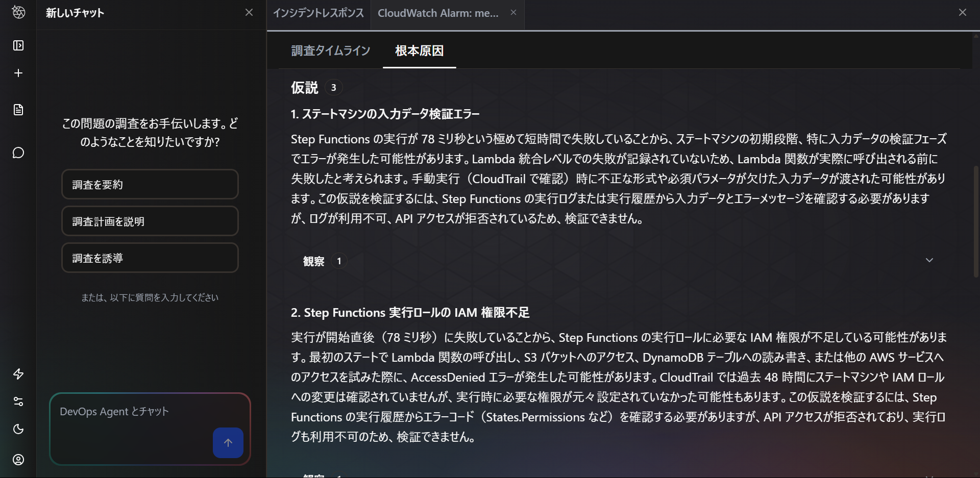The height and width of the screenshot is (478, 980).
Task: Toggle the sidebar panel icon
Action: [x=18, y=46]
